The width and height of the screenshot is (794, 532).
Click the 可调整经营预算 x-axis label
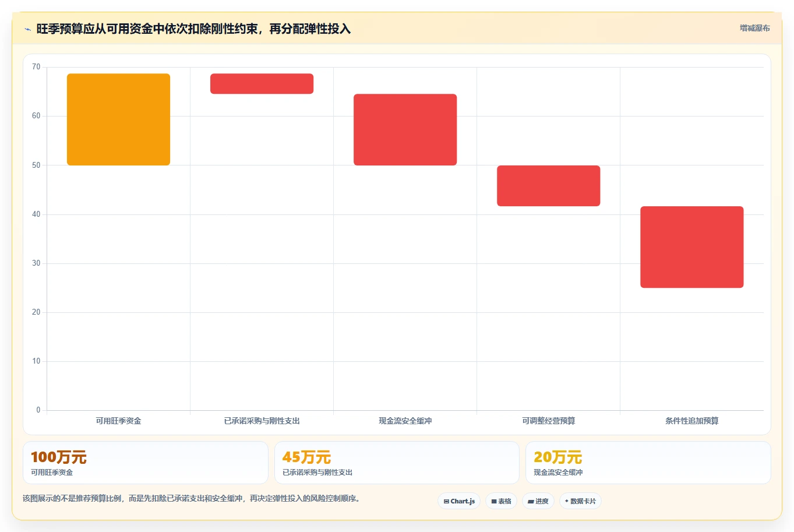pos(549,421)
